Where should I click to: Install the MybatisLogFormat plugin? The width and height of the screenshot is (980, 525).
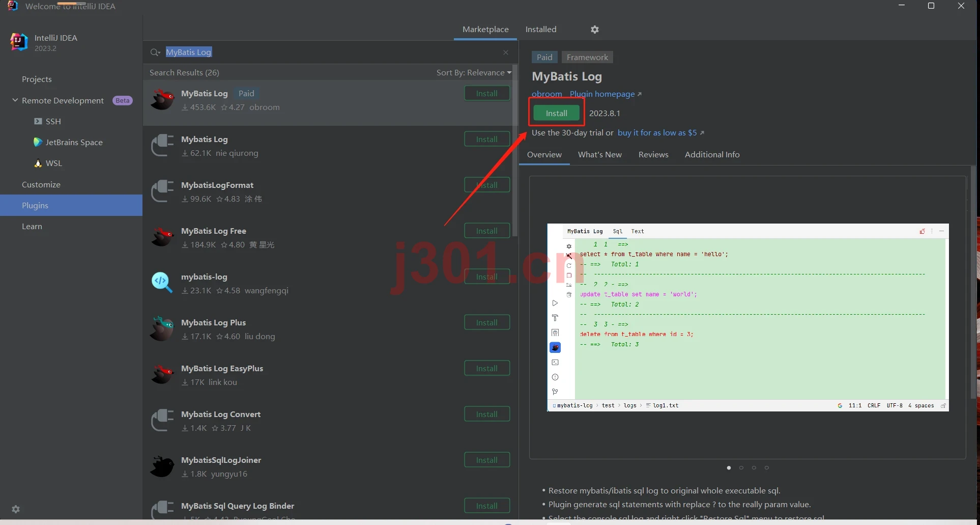click(487, 185)
